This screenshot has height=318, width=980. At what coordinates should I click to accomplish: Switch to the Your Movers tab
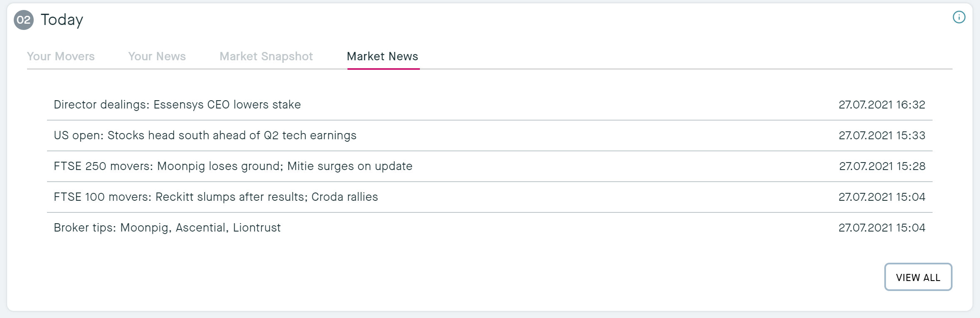coord(61,57)
